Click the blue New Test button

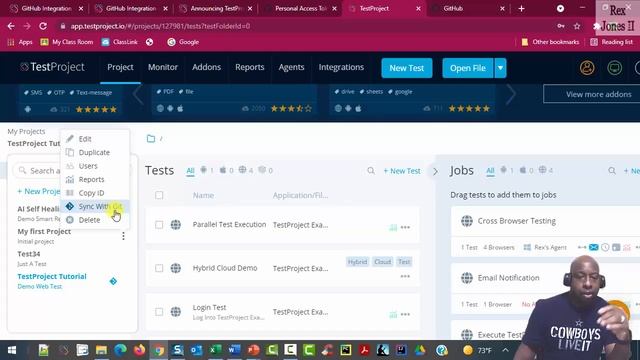(x=407, y=68)
